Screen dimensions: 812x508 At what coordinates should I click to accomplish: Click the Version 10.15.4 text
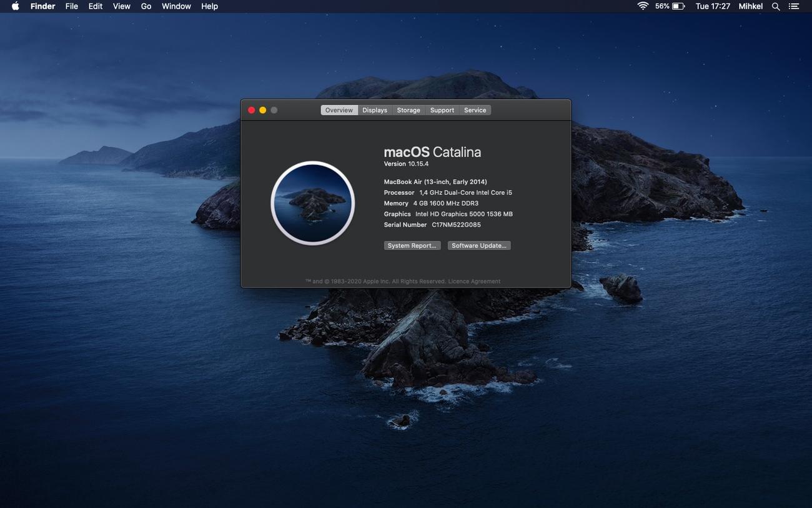pyautogui.click(x=406, y=164)
